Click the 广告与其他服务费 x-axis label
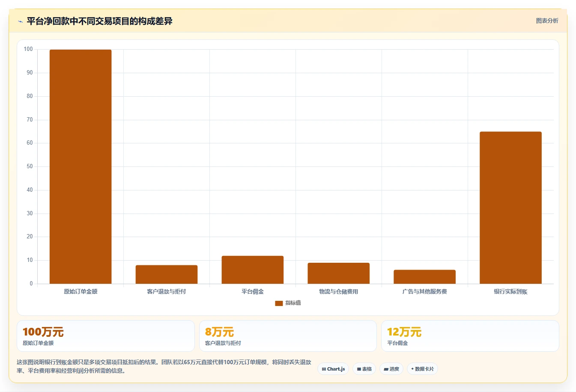Screen dimensions: 576x392 pyautogui.click(x=425, y=291)
